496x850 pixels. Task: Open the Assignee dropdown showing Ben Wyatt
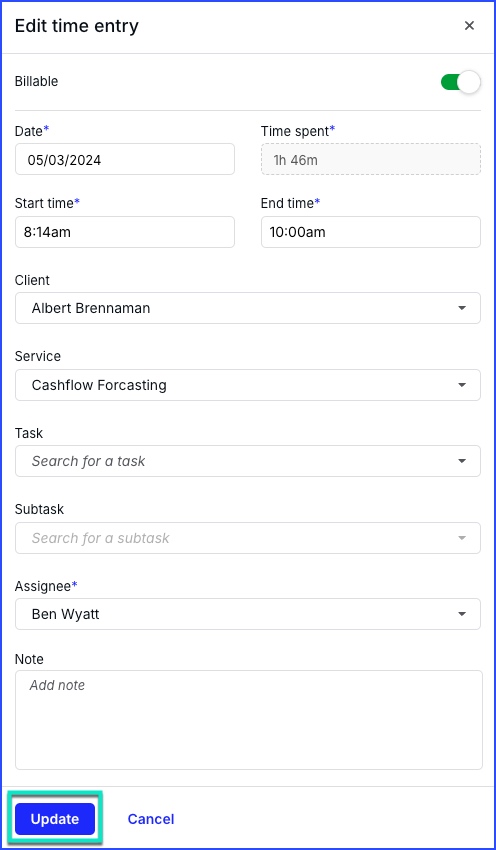pyautogui.click(x=248, y=614)
